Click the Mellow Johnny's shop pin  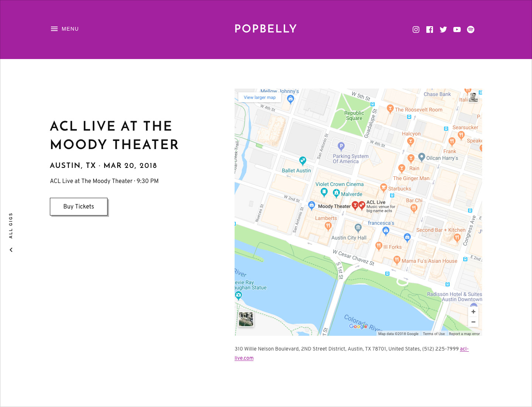(290, 99)
